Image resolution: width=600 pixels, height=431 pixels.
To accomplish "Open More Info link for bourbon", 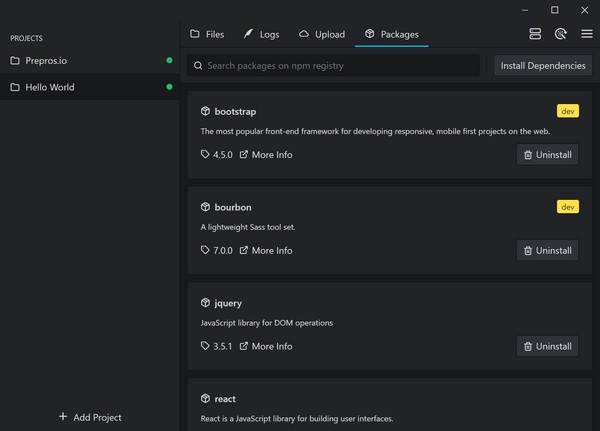I will (266, 251).
